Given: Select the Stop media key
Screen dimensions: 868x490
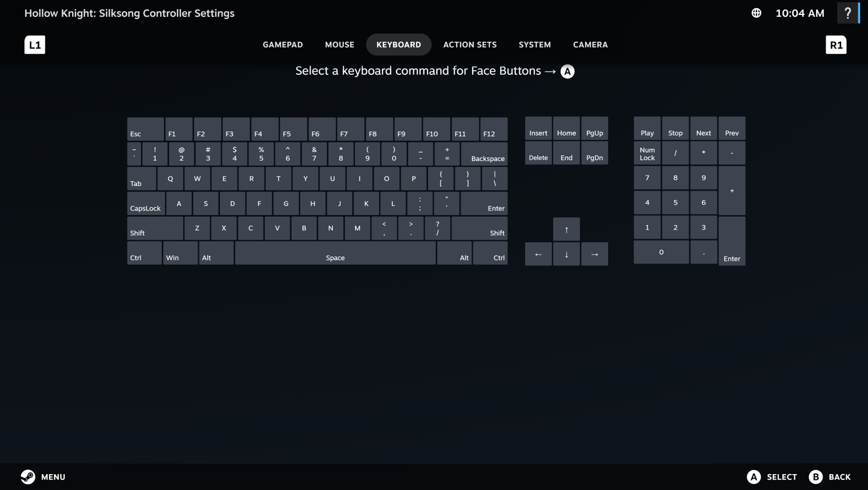Looking at the screenshot, I should [675, 129].
